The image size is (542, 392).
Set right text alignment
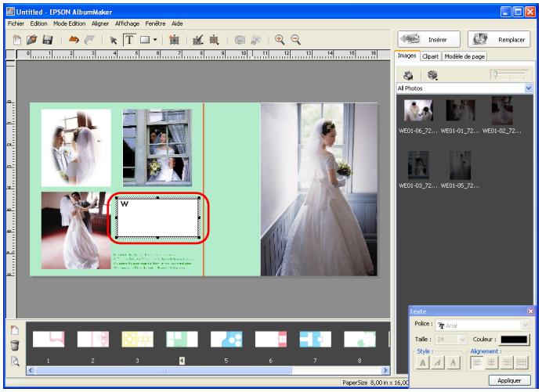507,362
